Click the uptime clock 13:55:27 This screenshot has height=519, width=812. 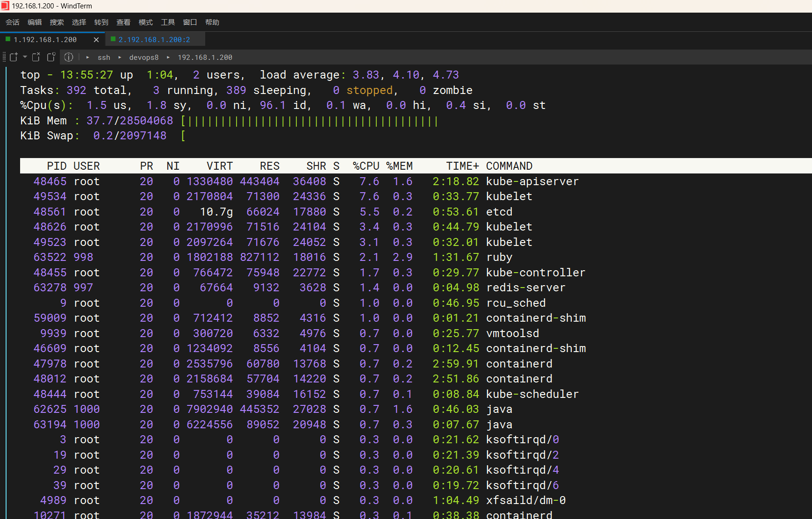86,75
